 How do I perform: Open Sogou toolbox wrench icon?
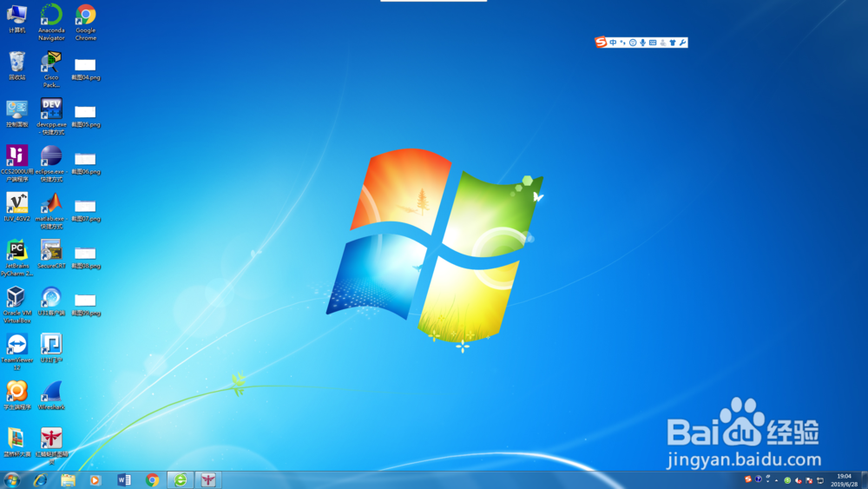tap(682, 43)
